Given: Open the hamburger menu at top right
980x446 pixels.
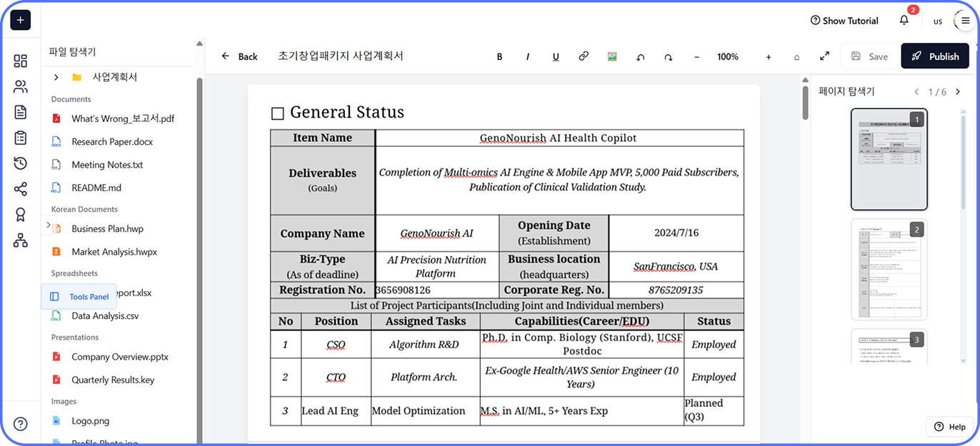Looking at the screenshot, I should [x=965, y=21].
